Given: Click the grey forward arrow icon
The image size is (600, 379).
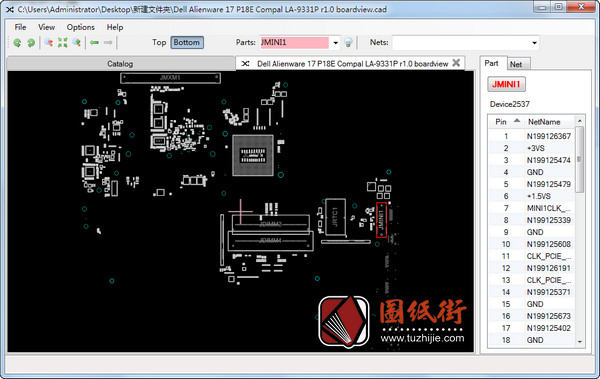Looking at the screenshot, I should pos(108,42).
